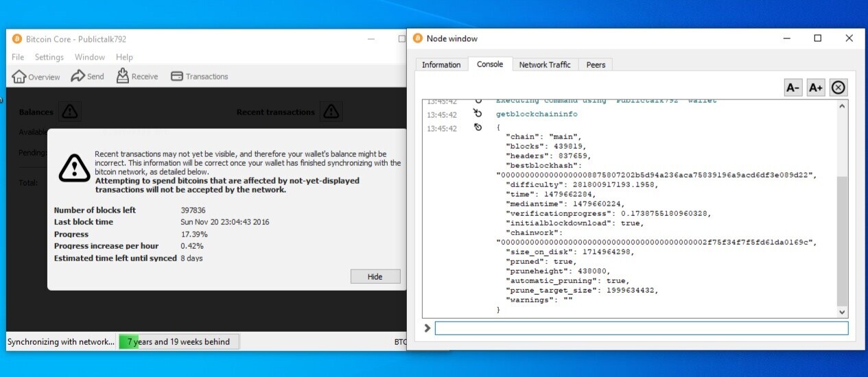
Task: Decrease console font size with A- button
Action: coord(793,88)
